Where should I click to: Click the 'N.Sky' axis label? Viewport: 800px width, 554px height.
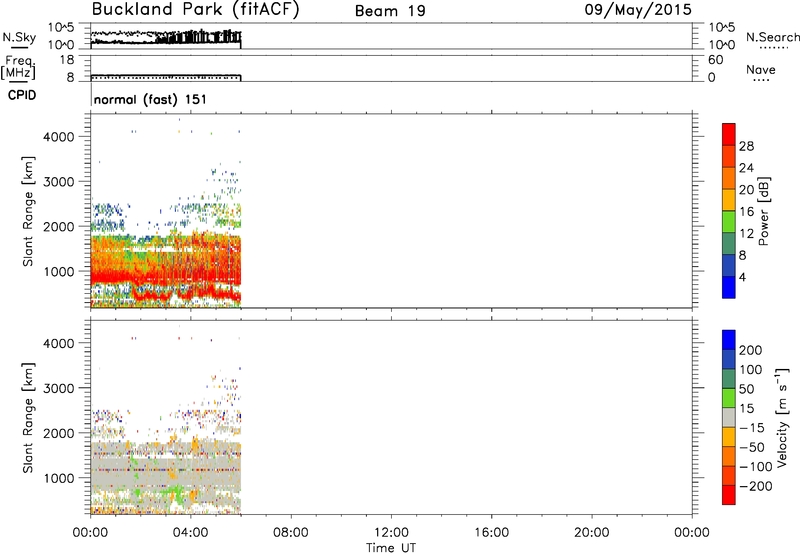19,38
